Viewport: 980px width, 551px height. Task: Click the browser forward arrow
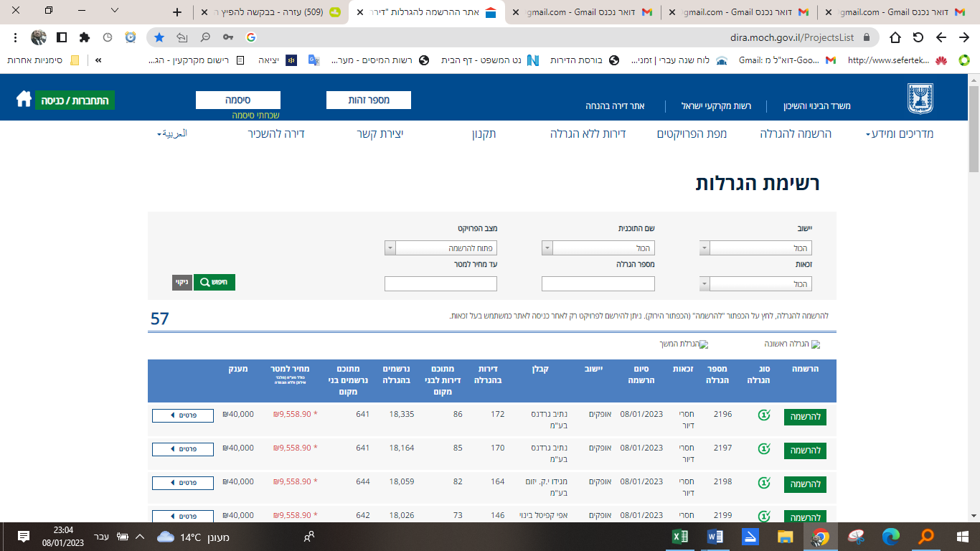(941, 37)
